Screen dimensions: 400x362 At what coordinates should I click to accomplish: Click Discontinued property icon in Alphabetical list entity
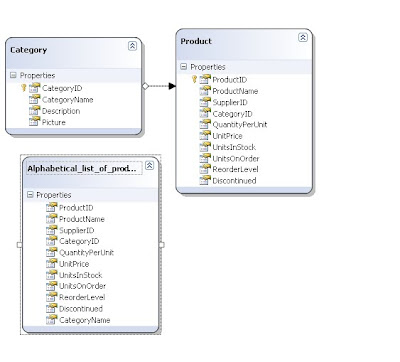point(51,308)
